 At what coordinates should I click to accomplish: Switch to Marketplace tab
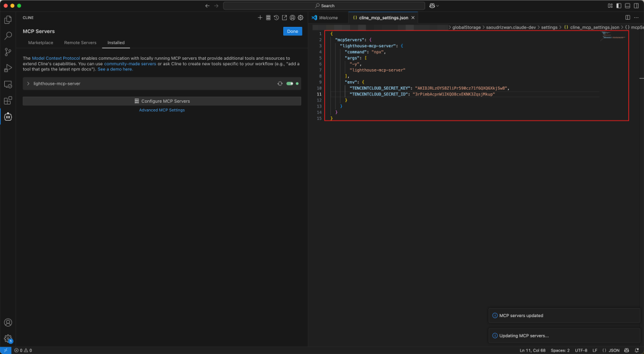[41, 43]
